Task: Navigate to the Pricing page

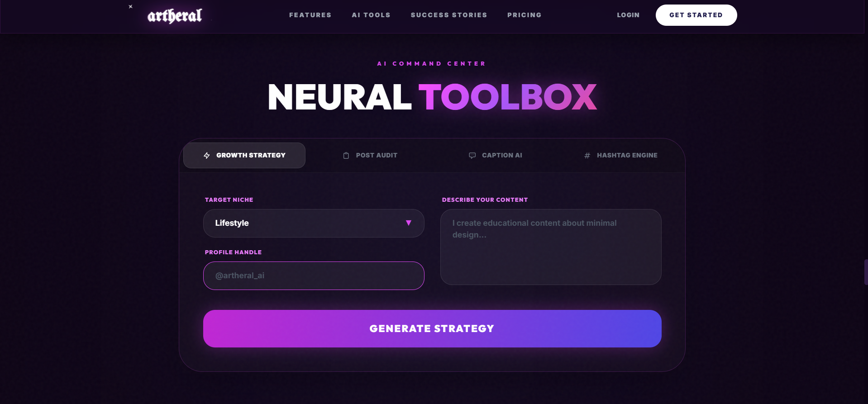Action: pos(524,15)
